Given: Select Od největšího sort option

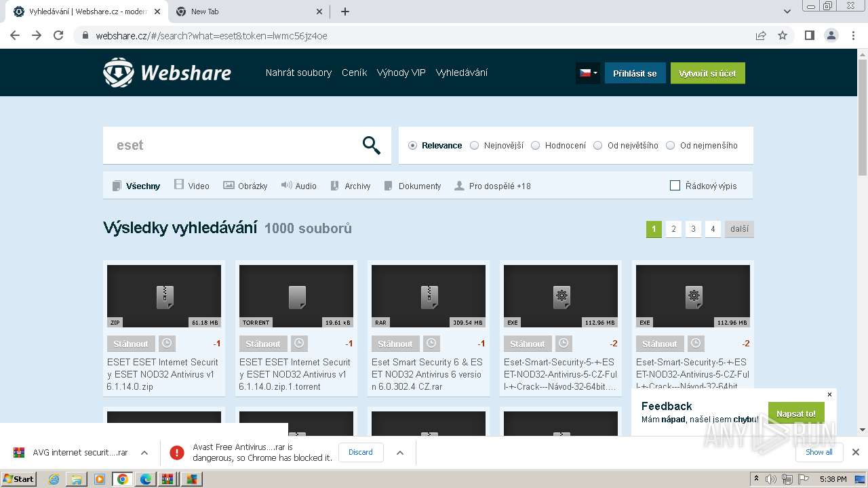Looking at the screenshot, I should pyautogui.click(x=626, y=145).
